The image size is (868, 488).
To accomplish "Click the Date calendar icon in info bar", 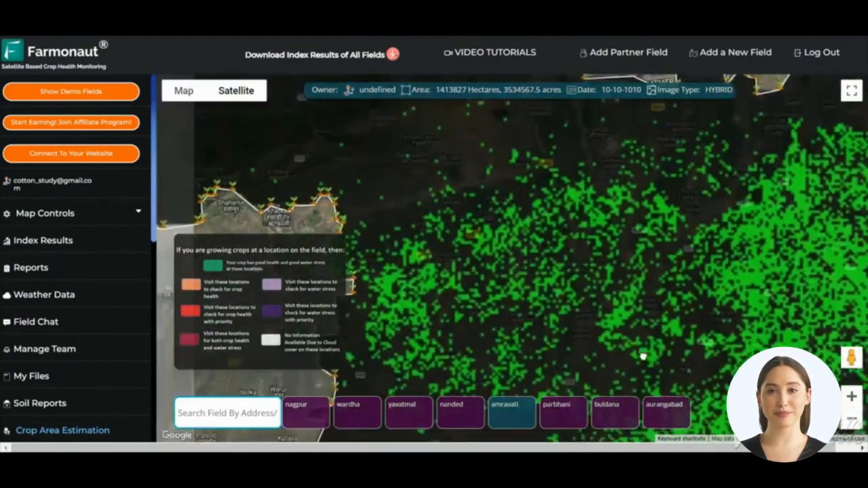I will click(571, 89).
